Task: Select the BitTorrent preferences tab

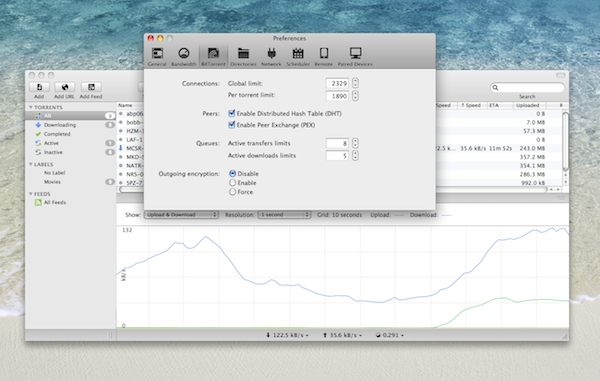Action: (213, 56)
